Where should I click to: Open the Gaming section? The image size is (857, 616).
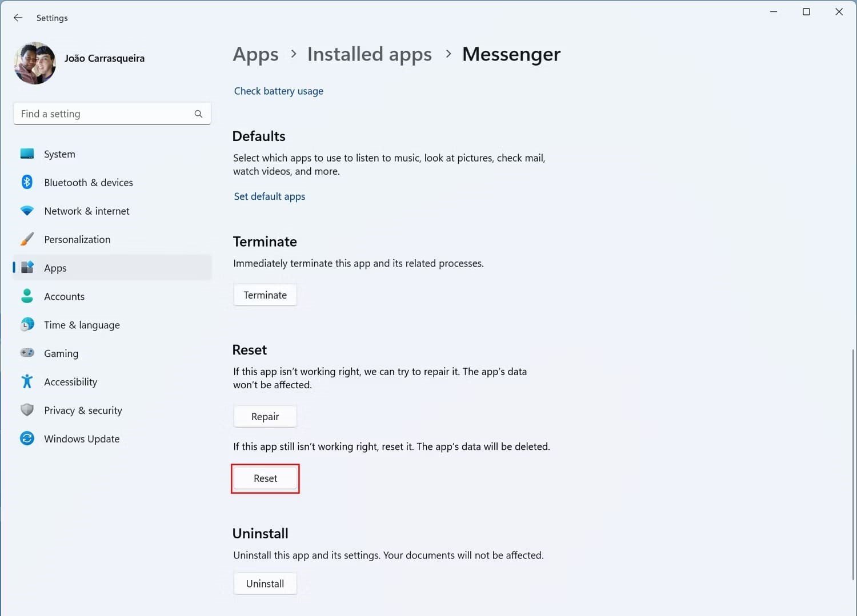pyautogui.click(x=112, y=353)
